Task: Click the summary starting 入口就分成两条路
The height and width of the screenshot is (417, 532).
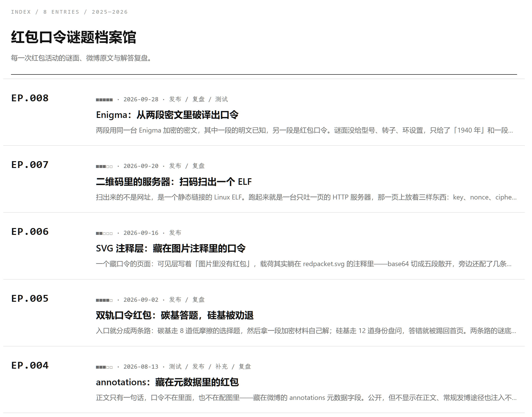Action: coord(306,331)
